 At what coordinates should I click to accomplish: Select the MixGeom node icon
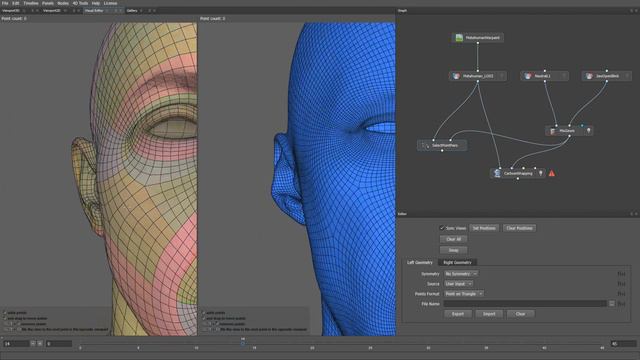pos(553,131)
